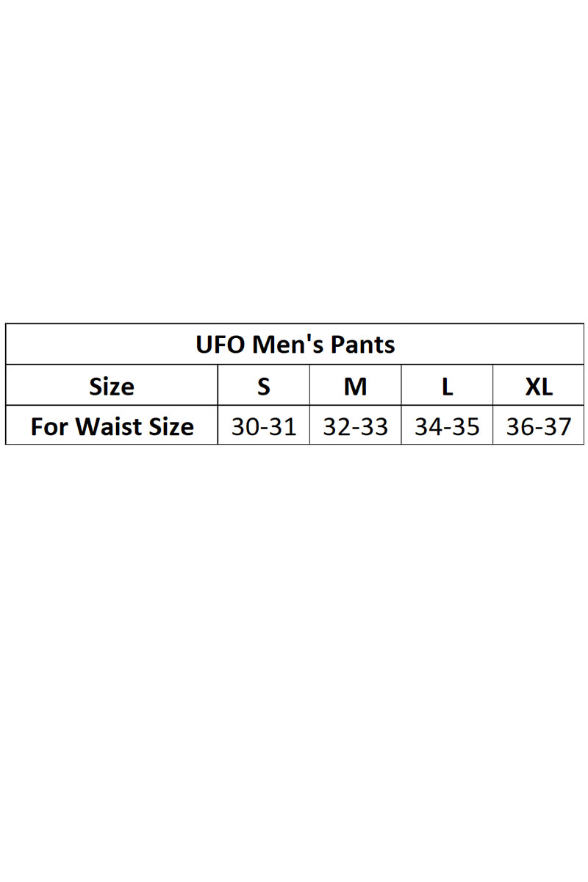Click the UFO Men's Pants title cell
The image size is (588, 882).
(x=295, y=344)
